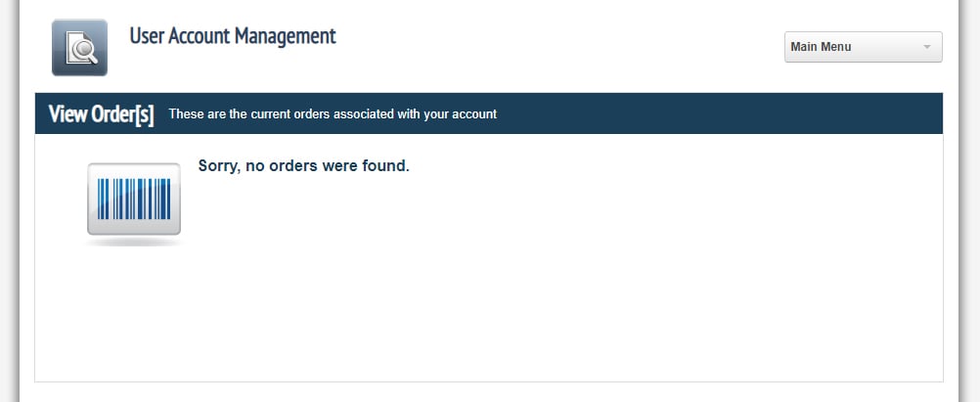Click the "Main Menu" label text
The image size is (980, 402).
pos(821,47)
